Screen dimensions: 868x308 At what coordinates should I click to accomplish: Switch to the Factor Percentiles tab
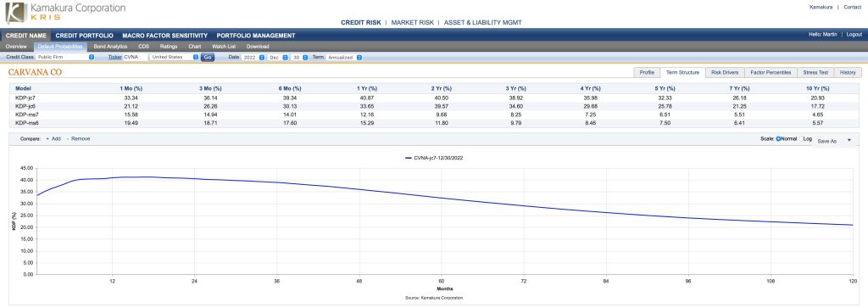coord(771,73)
